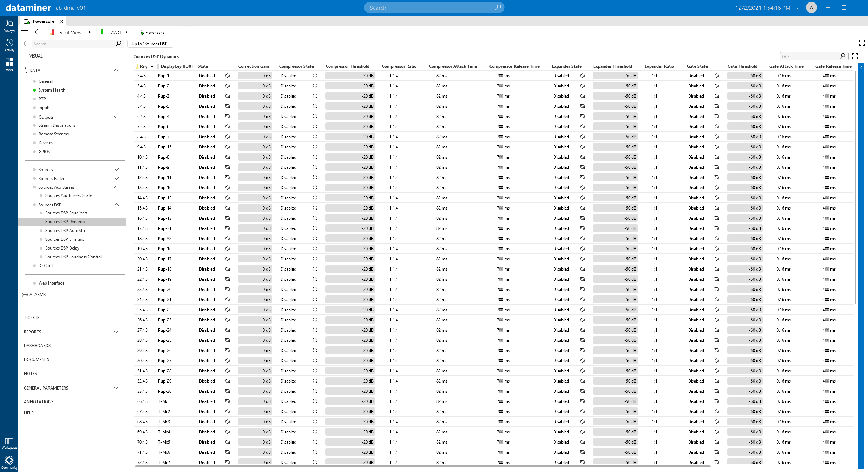Open Root View breadcrumb dropdown arrow

click(x=90, y=32)
